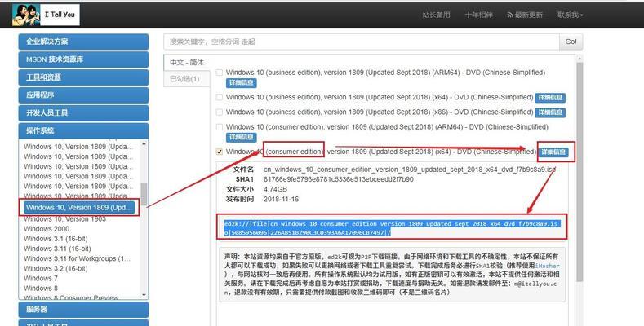Select highlighted Windows 10, Version 1809 list item
Viewport: 644px width, 326px height.
[x=79, y=208]
